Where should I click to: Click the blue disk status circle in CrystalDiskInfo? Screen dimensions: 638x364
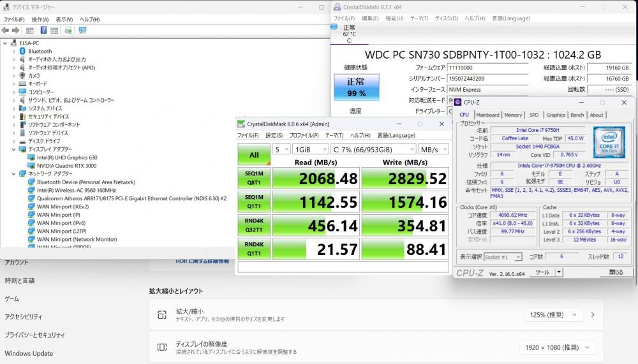[x=334, y=27]
